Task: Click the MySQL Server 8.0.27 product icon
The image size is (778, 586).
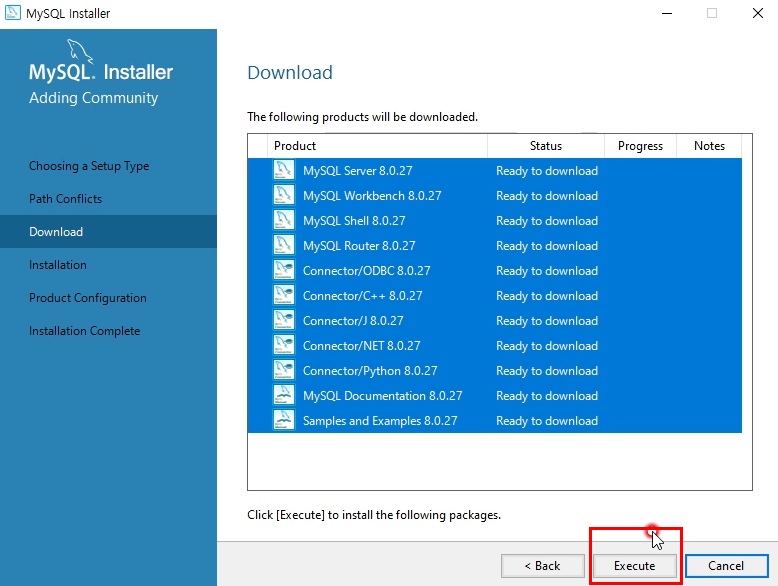Action: pyautogui.click(x=284, y=170)
